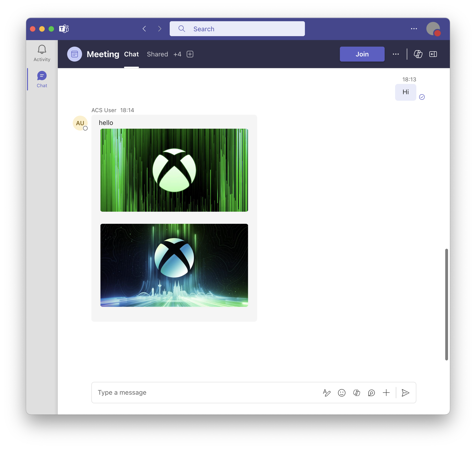Click the Join meeting button
This screenshot has height=449, width=476.
(x=362, y=54)
